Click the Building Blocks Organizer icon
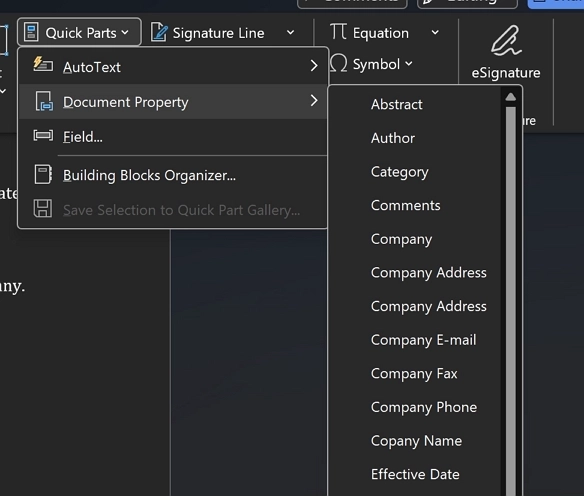This screenshot has width=584, height=496. click(43, 174)
